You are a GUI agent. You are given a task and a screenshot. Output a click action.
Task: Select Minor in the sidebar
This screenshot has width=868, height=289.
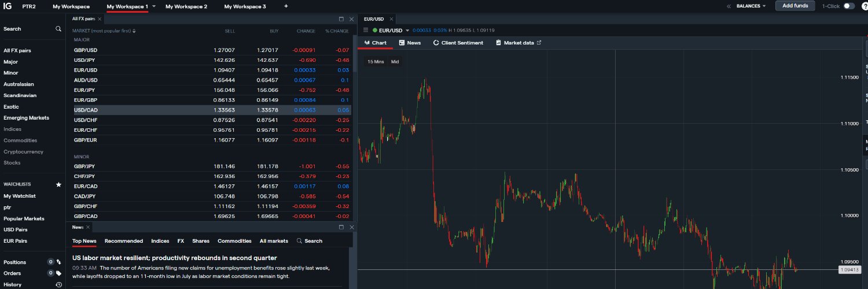[10, 73]
